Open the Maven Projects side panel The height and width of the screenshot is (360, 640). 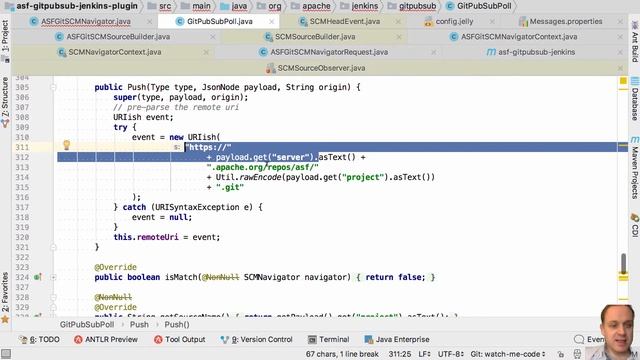(x=635, y=167)
